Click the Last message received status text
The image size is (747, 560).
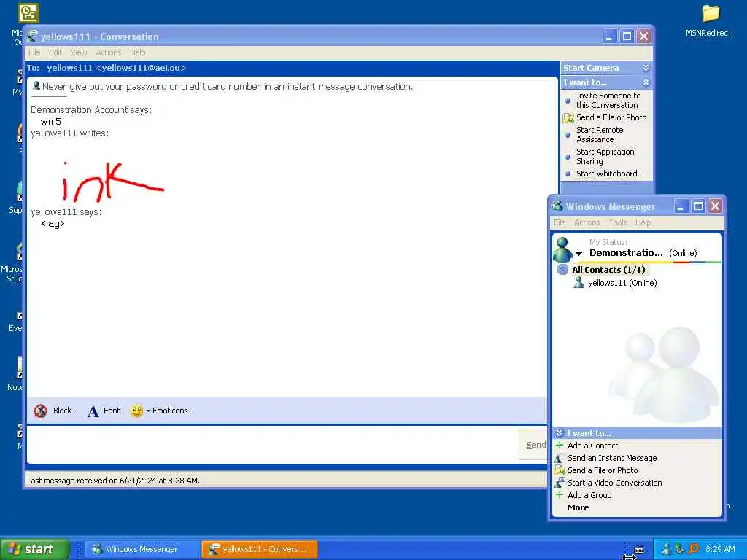113,481
